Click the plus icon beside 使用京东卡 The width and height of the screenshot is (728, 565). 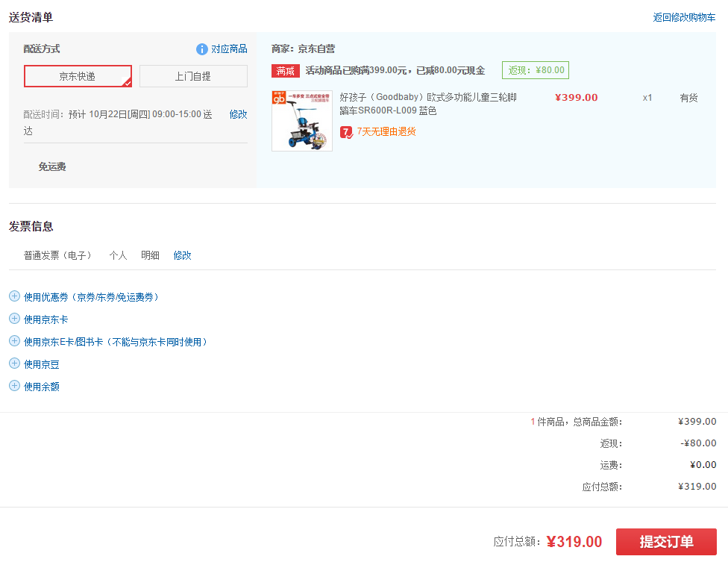click(14, 318)
